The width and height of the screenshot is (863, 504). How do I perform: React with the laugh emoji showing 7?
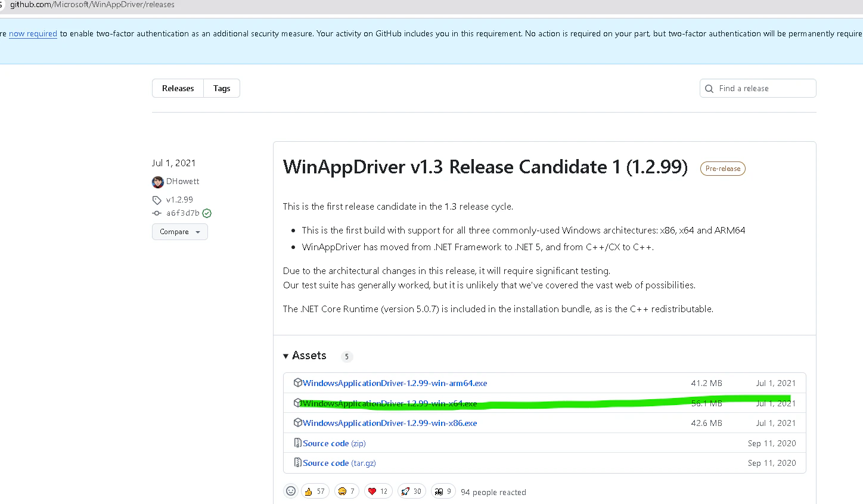pyautogui.click(x=346, y=491)
